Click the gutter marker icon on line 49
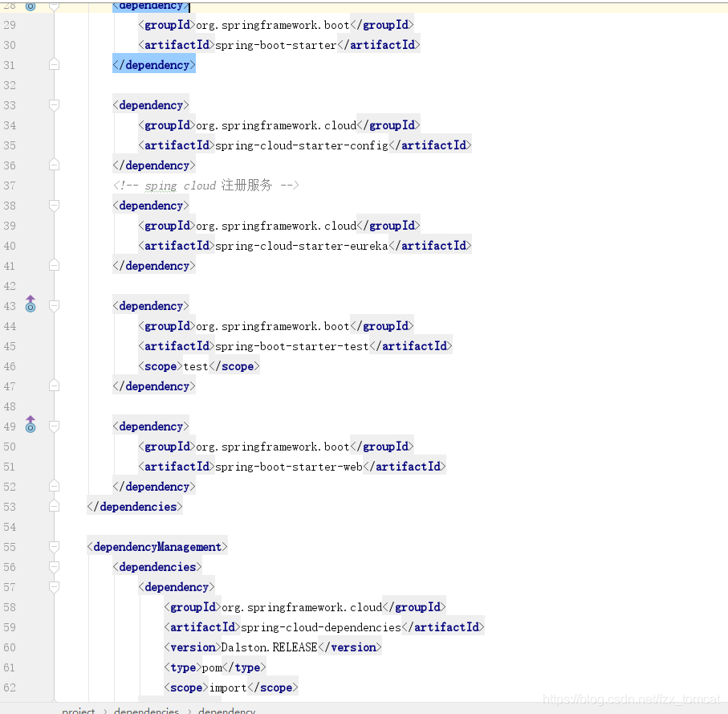Image resolution: width=728 pixels, height=714 pixels. (x=31, y=424)
